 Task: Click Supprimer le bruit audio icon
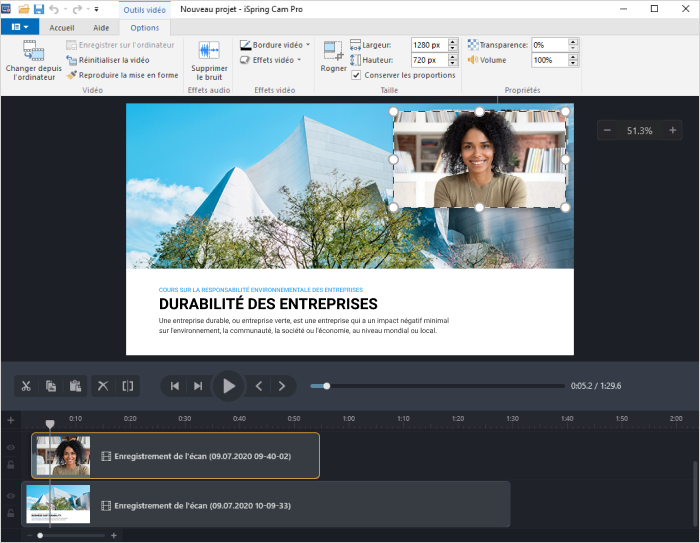[209, 50]
